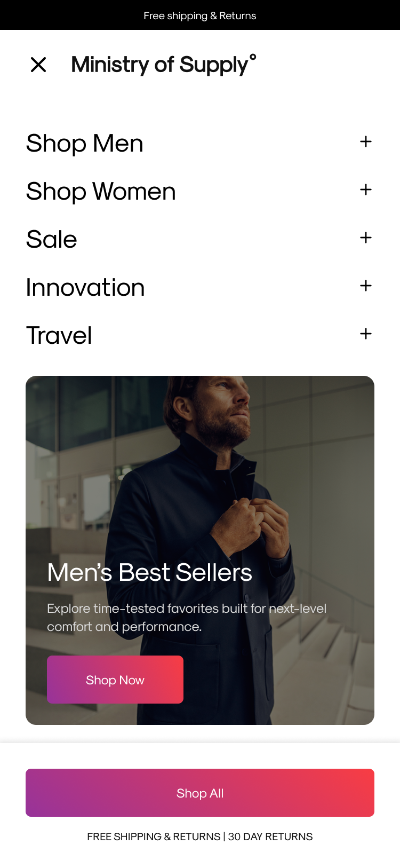Click the best sellers description text

tap(187, 617)
